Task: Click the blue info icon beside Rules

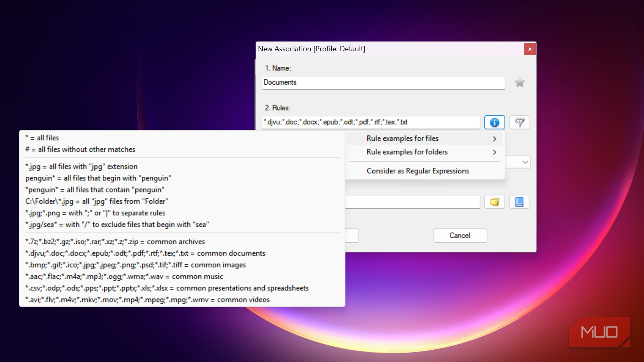Action: coord(495,122)
